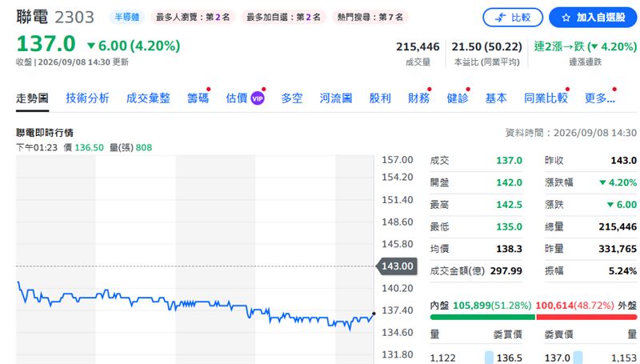Image resolution: width=640 pixels, height=364 pixels.
Task: Click the 內盤 105,899(51.28%) figure
Action: [x=492, y=306]
